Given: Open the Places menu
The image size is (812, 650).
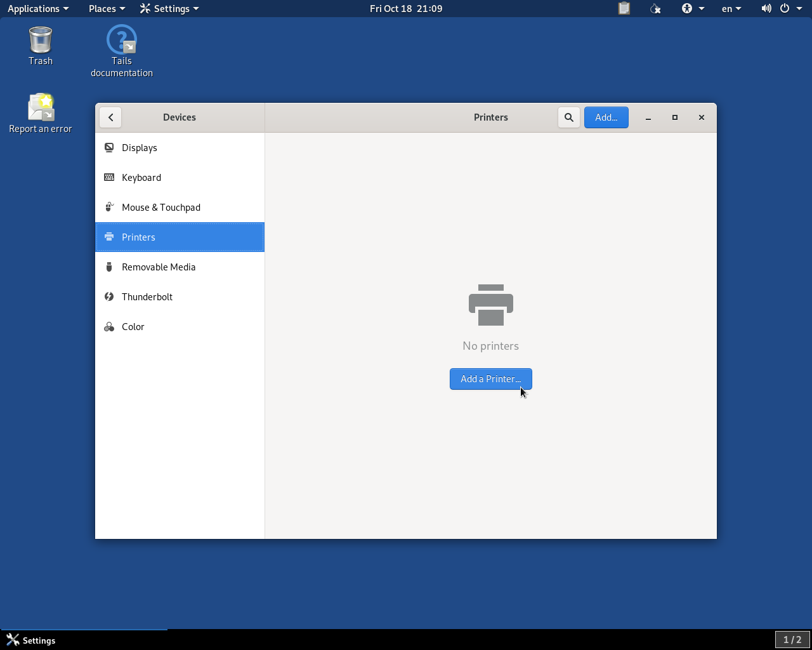Looking at the screenshot, I should pos(107,8).
